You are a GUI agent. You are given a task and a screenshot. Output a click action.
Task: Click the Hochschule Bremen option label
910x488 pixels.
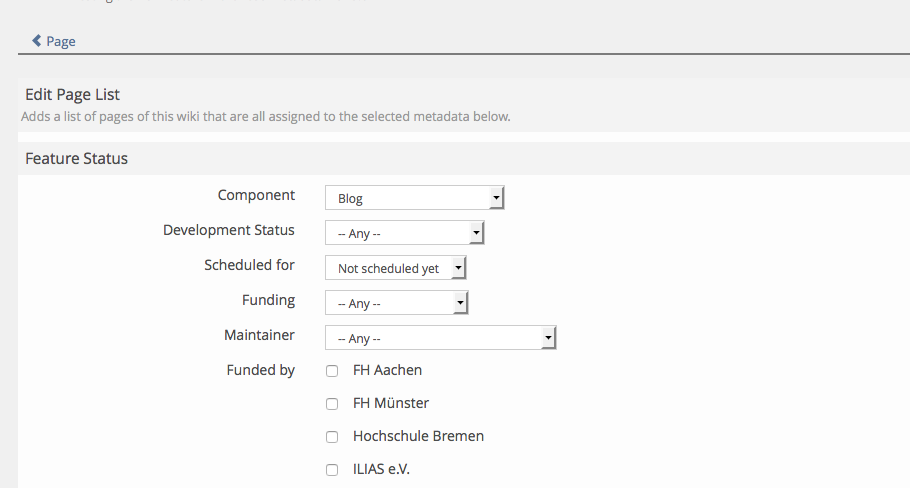(418, 436)
